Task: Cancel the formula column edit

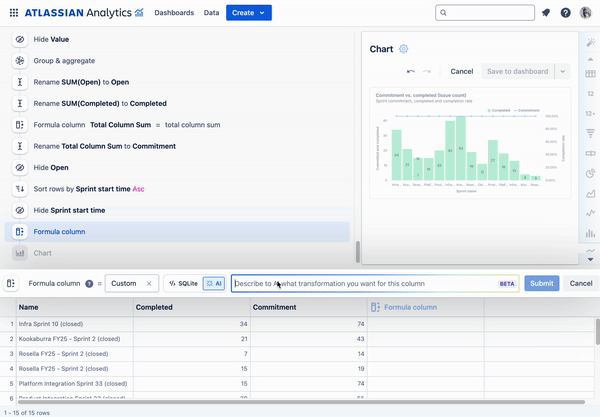Action: [581, 283]
